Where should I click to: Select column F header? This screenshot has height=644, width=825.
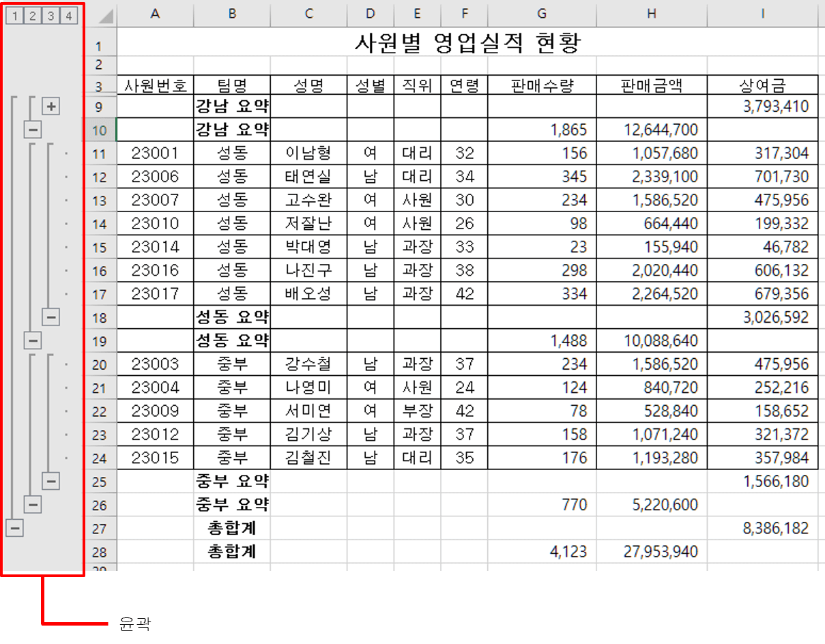(464, 14)
